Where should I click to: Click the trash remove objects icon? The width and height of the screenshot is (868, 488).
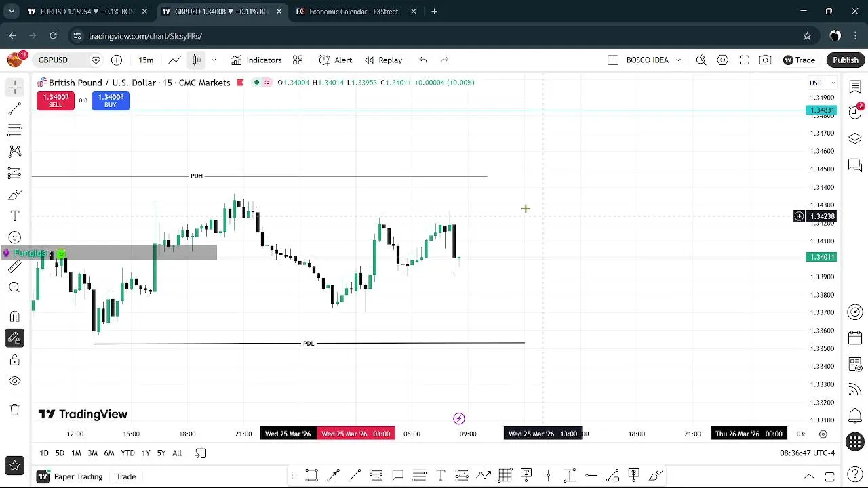(x=15, y=409)
